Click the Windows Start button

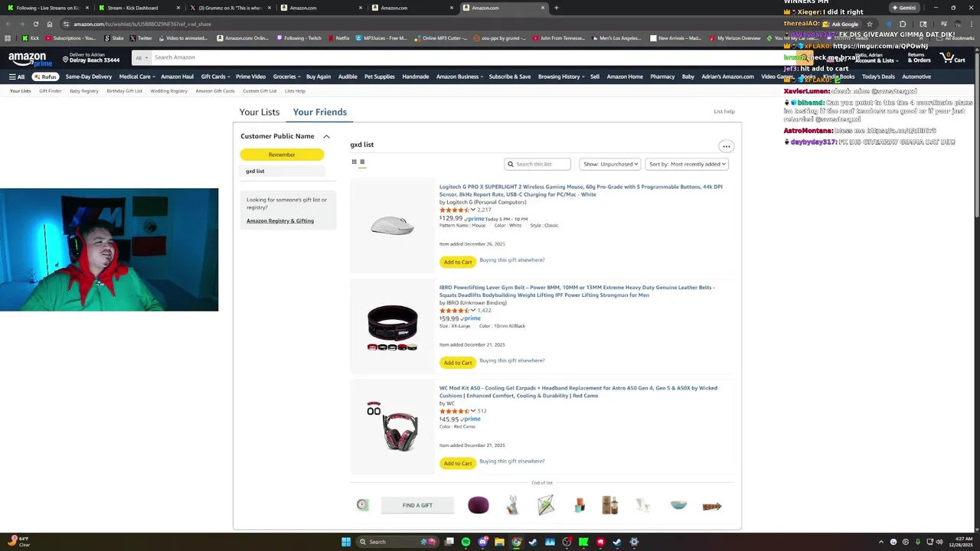coord(346,542)
